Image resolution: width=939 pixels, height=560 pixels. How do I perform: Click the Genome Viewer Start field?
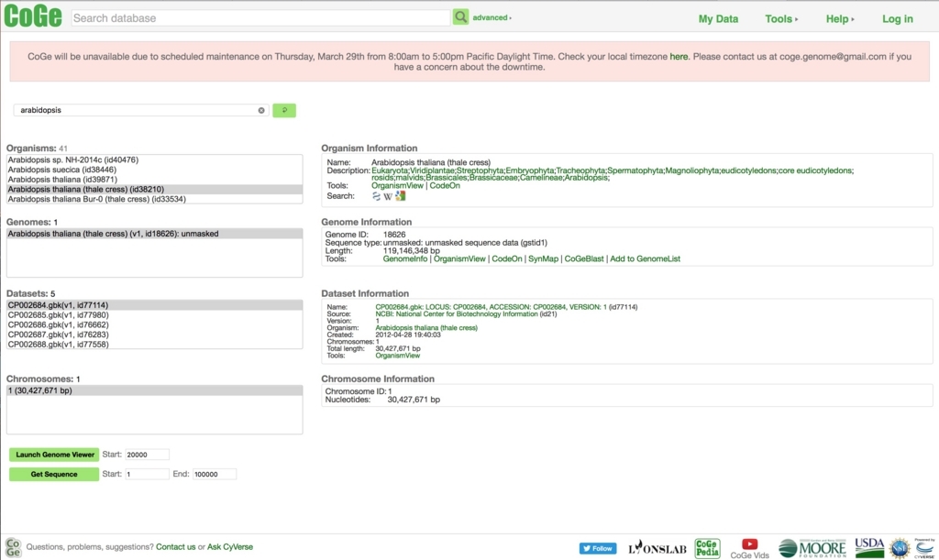(147, 455)
